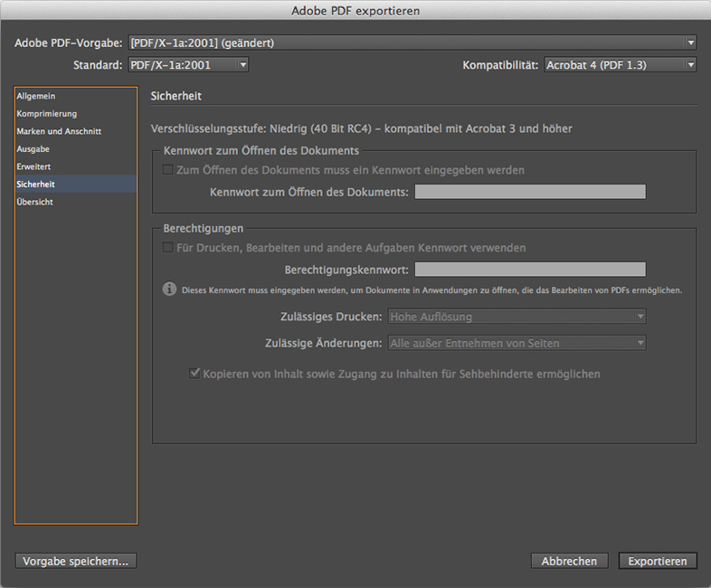711x588 pixels.
Task: Open the Zulässige Änderungen dropdown
Action: point(517,343)
